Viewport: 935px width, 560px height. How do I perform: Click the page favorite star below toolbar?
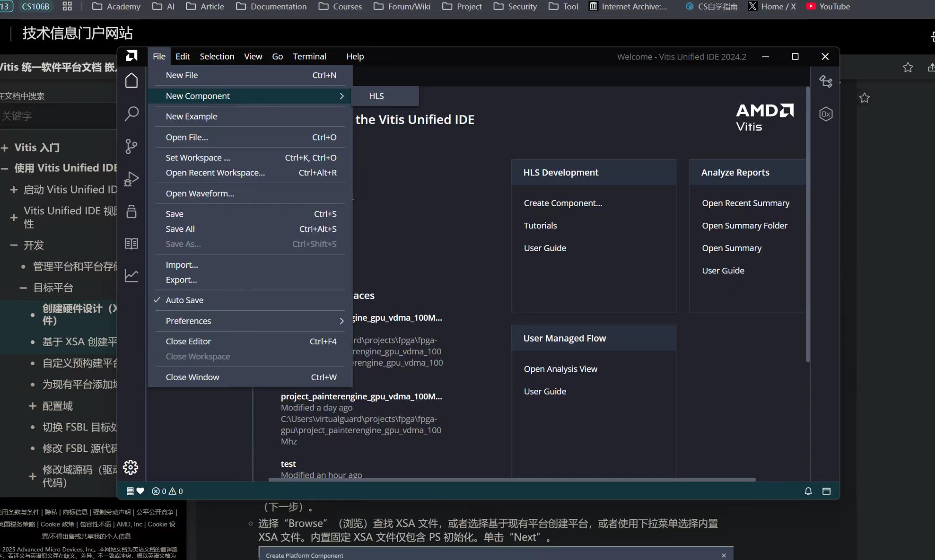point(865,98)
